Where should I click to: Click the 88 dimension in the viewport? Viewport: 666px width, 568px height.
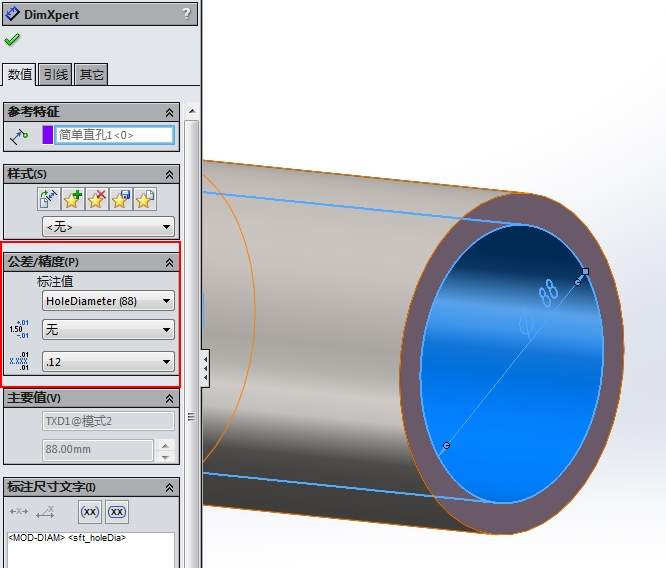coord(548,292)
